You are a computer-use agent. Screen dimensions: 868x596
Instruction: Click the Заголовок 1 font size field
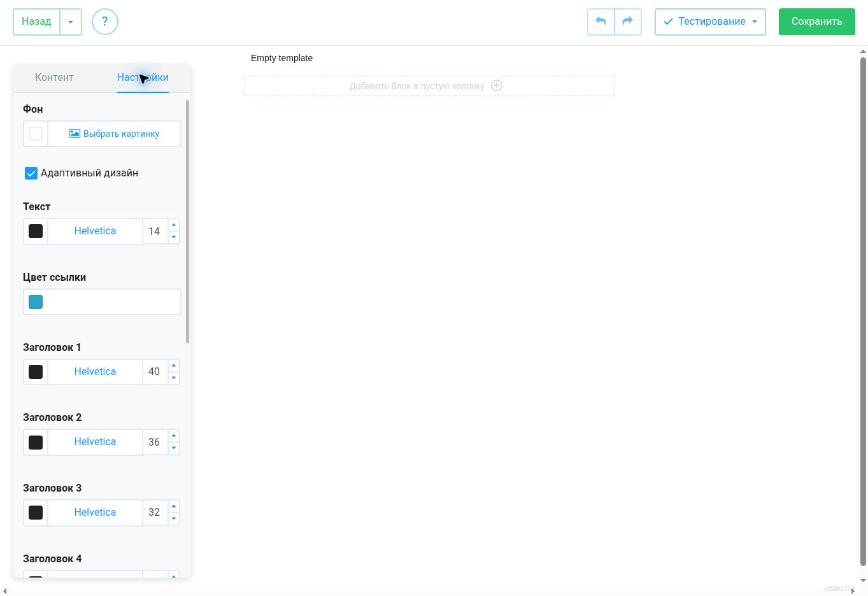[x=155, y=372]
